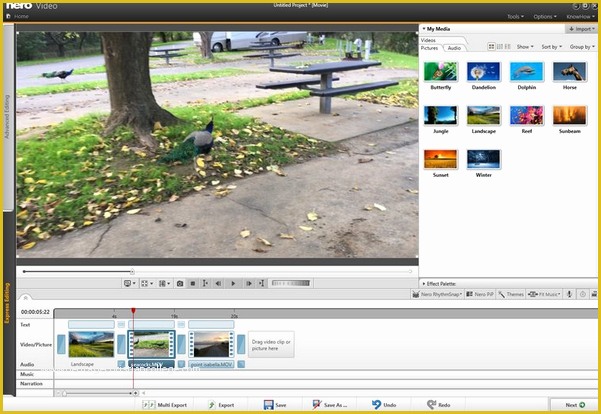Select list view in My Media

(x=499, y=47)
